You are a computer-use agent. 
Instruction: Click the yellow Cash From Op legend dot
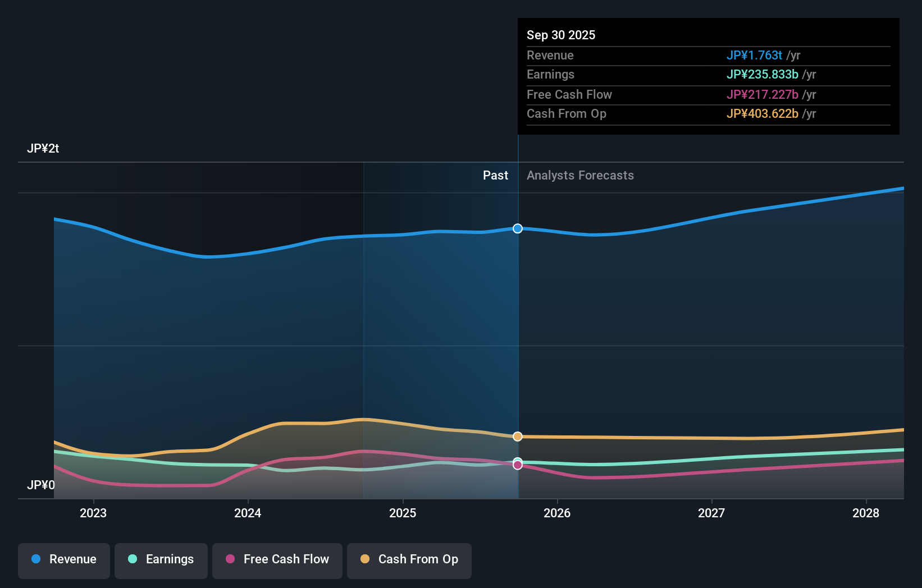(365, 559)
